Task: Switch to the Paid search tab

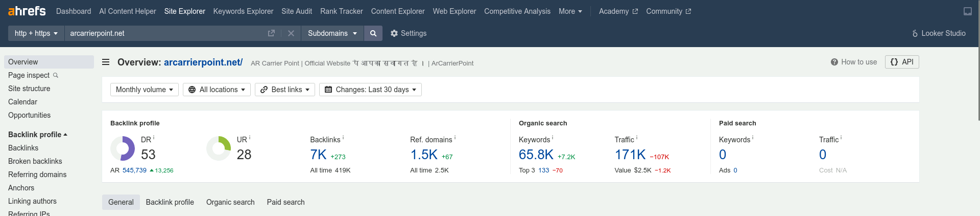Action: pos(286,202)
